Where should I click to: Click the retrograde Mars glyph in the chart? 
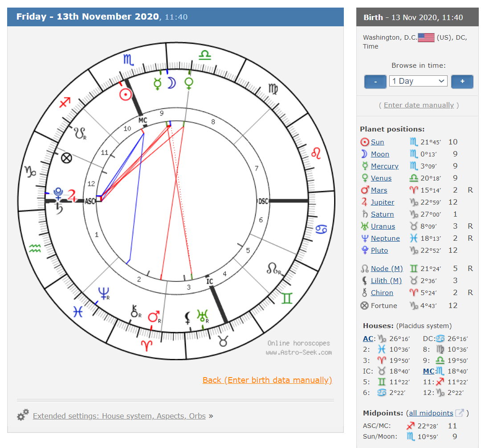coord(154,316)
